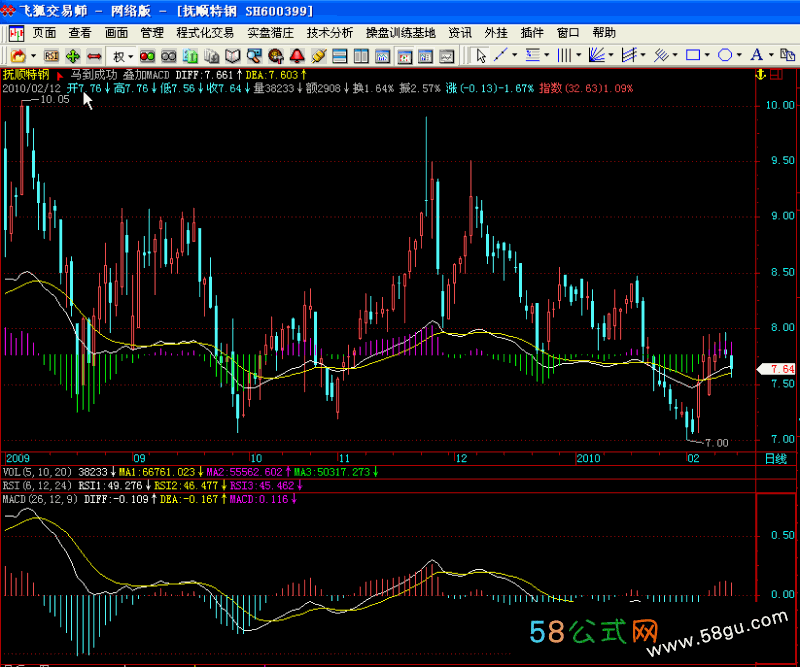Viewport: 800px width, 667px height.
Task: Select the vertical cycle lines tool
Action: (564, 55)
